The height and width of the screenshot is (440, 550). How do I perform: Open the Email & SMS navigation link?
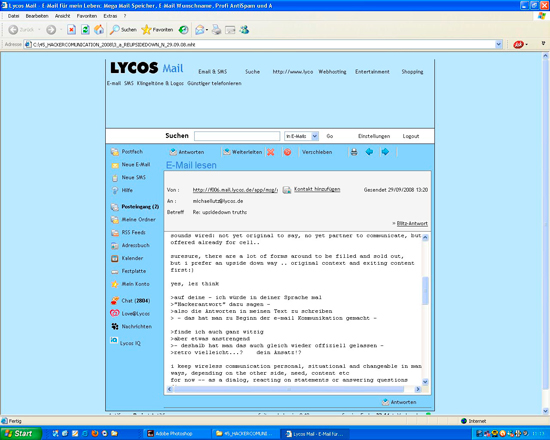[x=213, y=72]
